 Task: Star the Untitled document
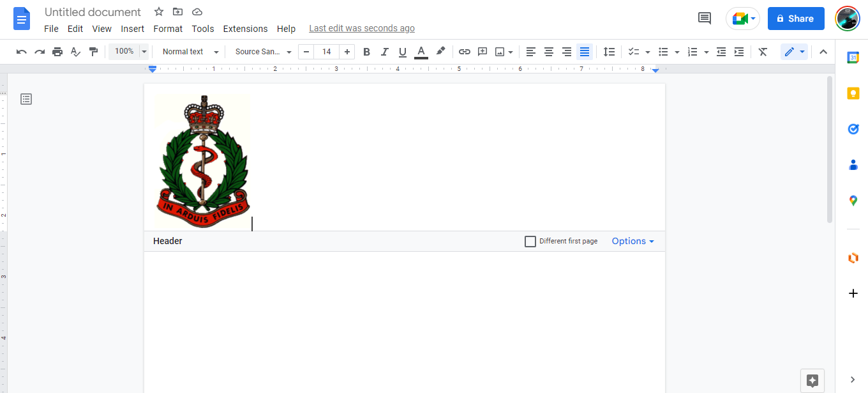(x=159, y=12)
